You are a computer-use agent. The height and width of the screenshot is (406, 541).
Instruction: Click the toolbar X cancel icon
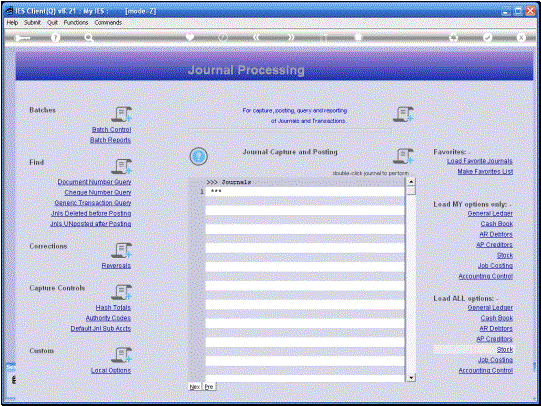521,37
